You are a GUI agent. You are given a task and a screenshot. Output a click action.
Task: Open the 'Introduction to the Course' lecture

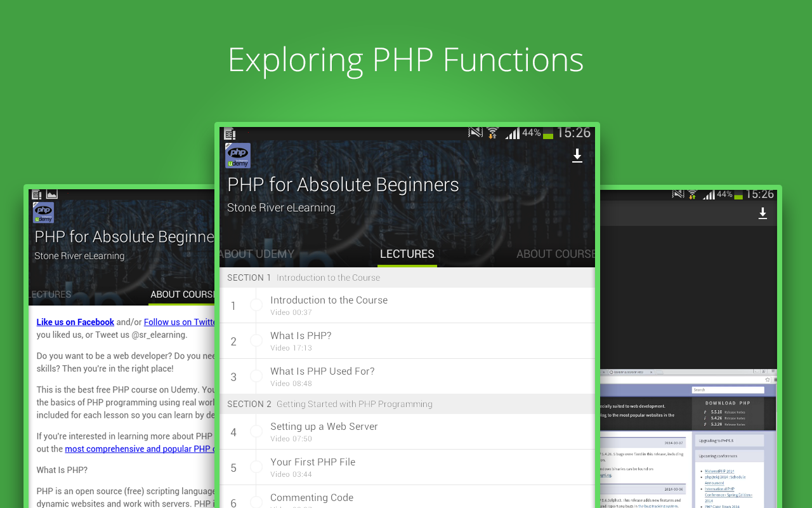407,305
